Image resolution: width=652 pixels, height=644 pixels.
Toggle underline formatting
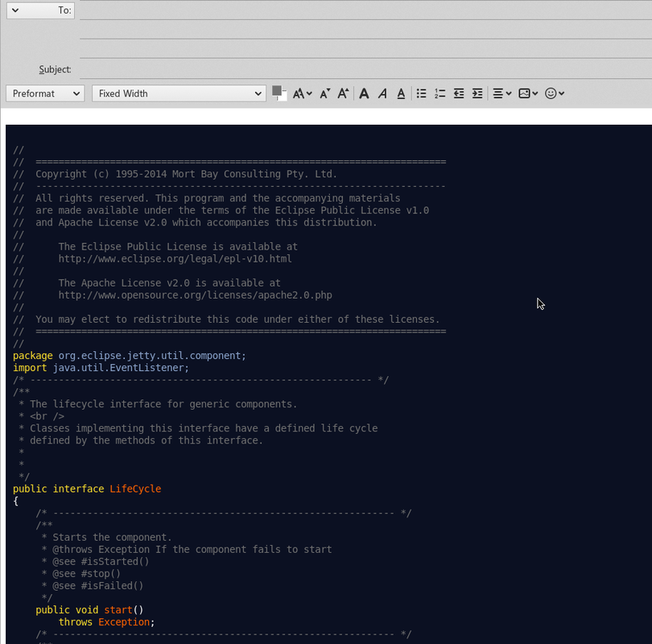(x=401, y=93)
